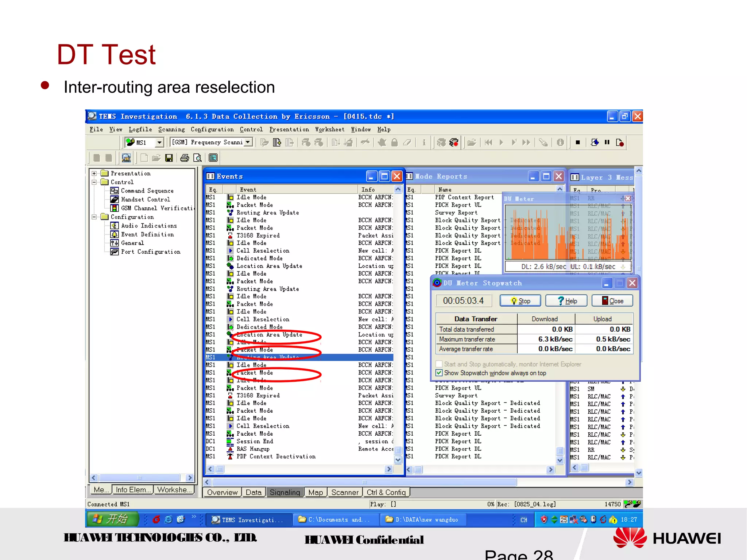Click the rewind logfile icon
Screen dimensions: 747x560
489,143
